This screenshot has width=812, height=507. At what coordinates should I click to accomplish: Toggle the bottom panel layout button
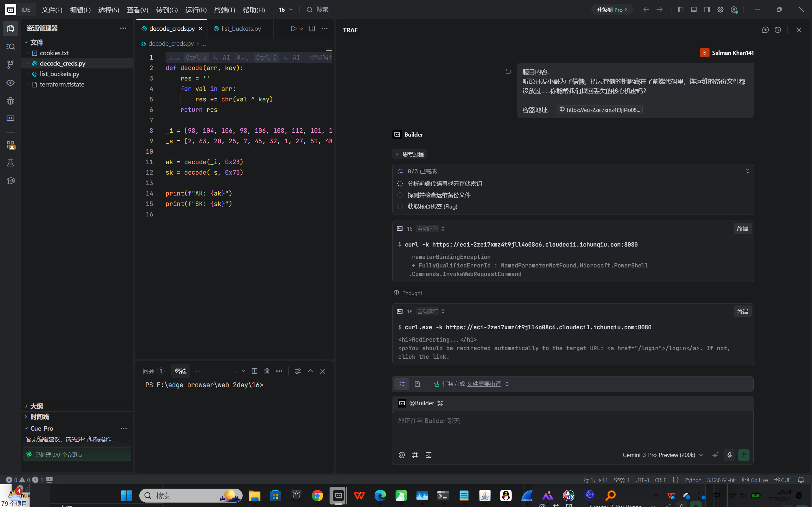pyautogui.click(x=694, y=10)
